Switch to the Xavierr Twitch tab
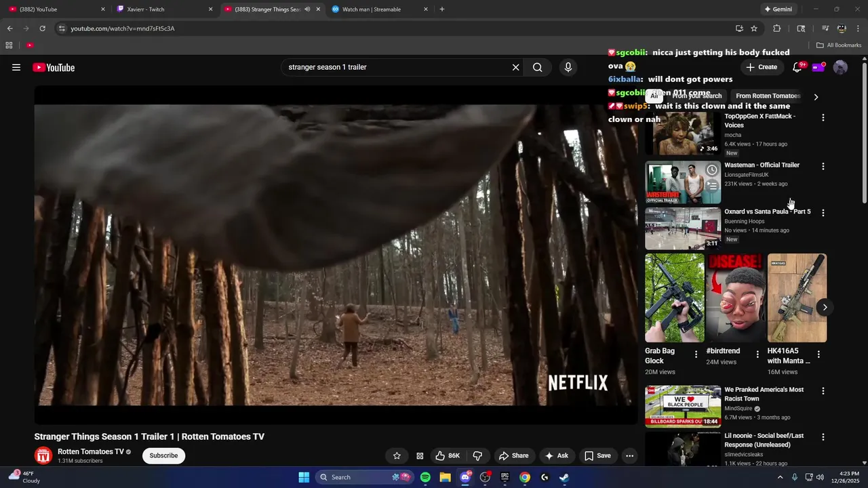868x488 pixels. 163,9
